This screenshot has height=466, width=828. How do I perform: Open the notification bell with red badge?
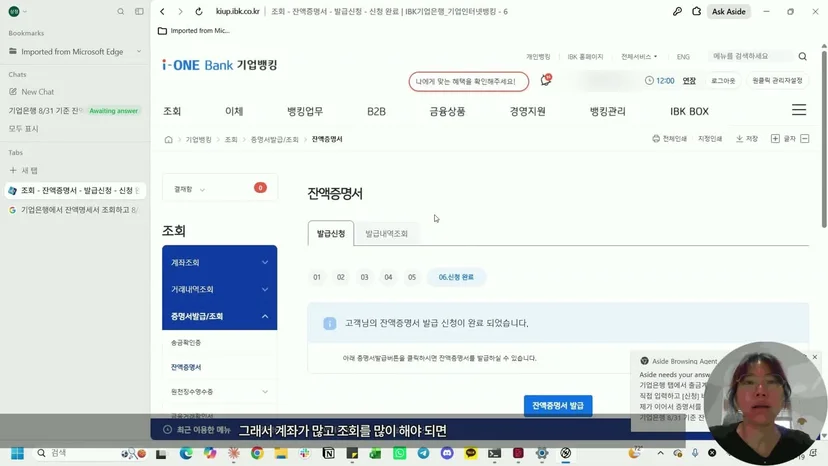coord(545,80)
